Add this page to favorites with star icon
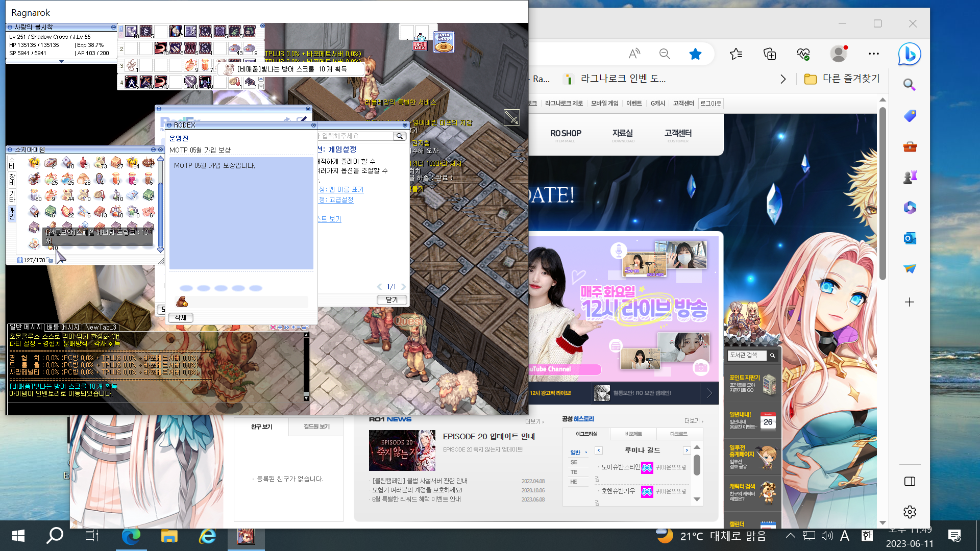980x551 pixels. click(x=695, y=54)
